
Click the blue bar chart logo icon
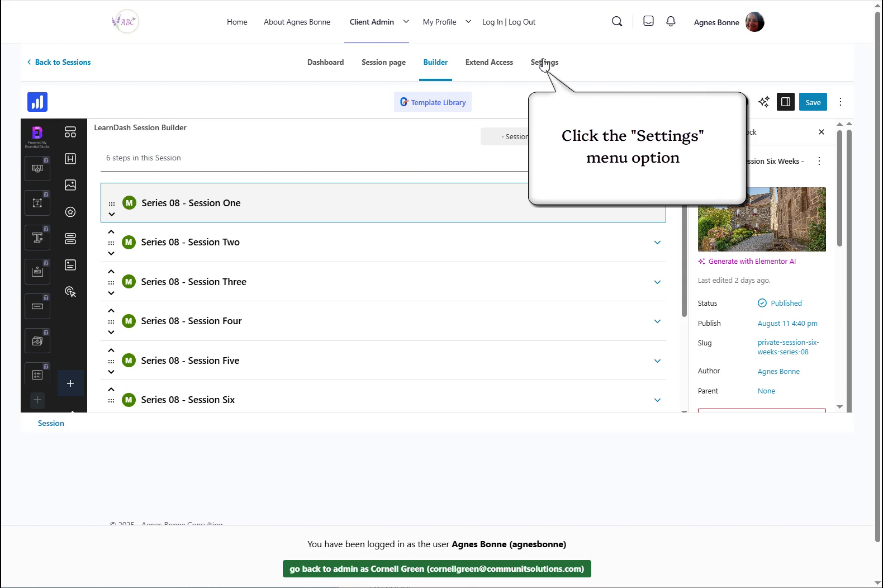[37, 102]
